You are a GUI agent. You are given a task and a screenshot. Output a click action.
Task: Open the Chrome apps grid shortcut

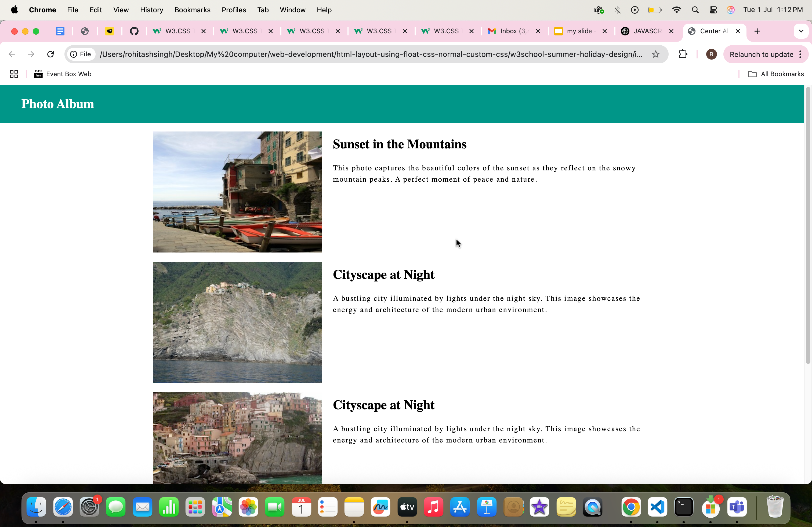click(x=14, y=74)
